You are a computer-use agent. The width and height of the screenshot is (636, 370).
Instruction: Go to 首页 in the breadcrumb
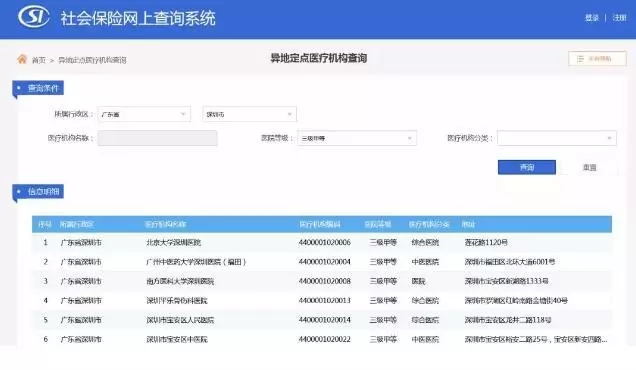coord(39,60)
